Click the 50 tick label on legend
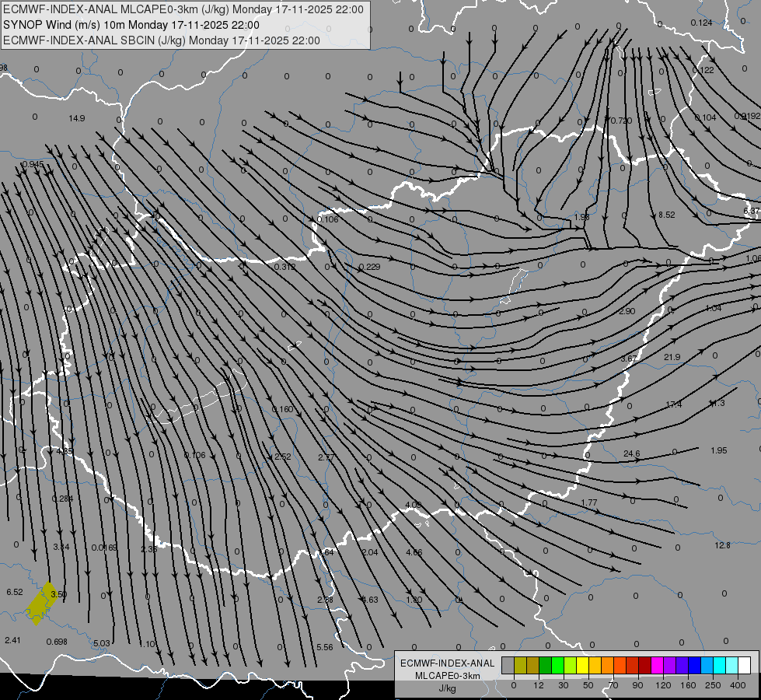 (x=588, y=685)
